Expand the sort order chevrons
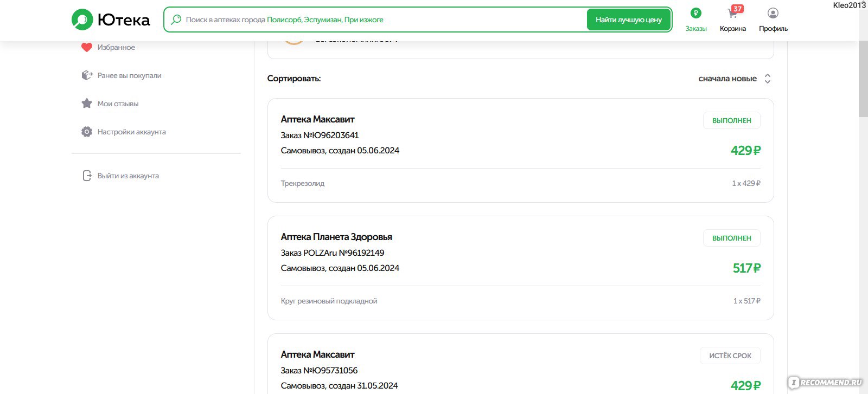Screen dimensions: 868x394 pos(768,79)
